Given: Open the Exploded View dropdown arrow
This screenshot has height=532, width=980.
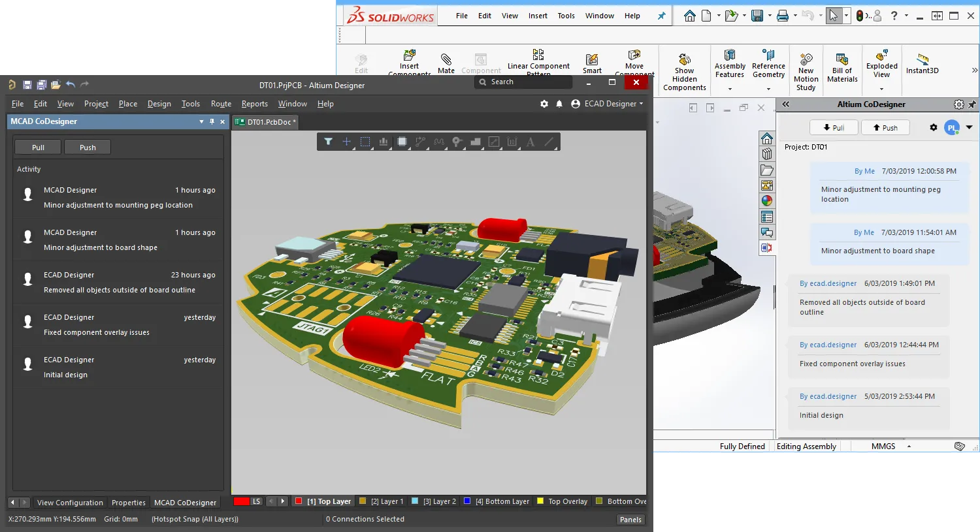Looking at the screenshot, I should pyautogui.click(x=881, y=89).
